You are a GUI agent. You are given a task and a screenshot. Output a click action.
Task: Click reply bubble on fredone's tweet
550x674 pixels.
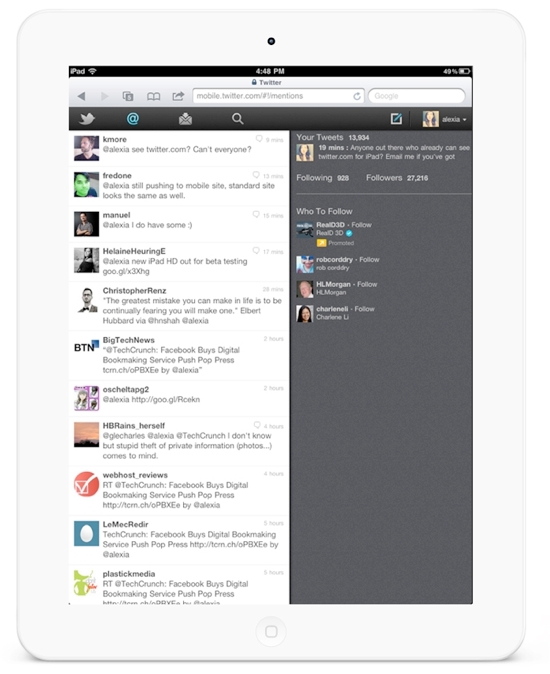[256, 175]
